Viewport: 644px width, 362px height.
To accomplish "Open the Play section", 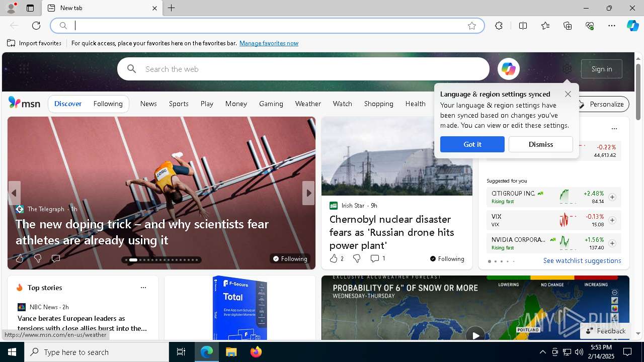I will 207,104.
